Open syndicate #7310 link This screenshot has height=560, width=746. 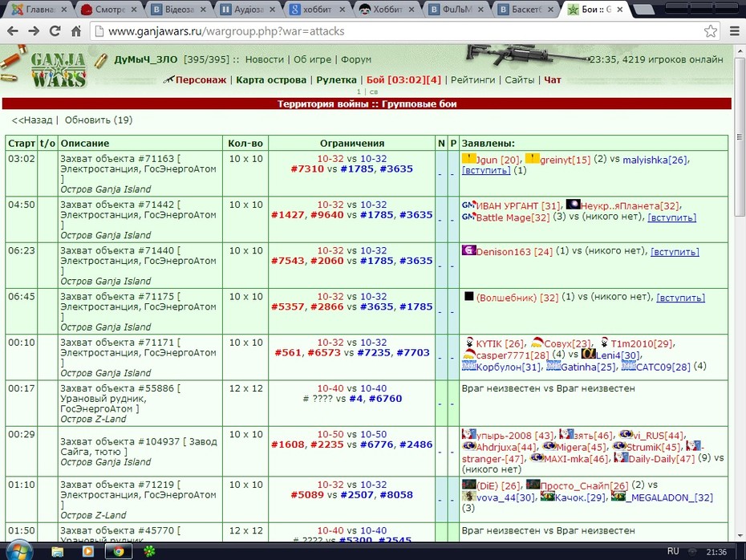(307, 169)
